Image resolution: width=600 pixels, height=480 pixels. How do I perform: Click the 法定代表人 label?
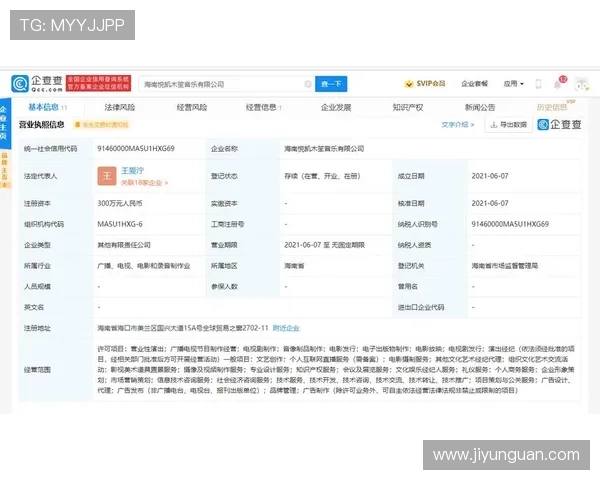coord(40,176)
